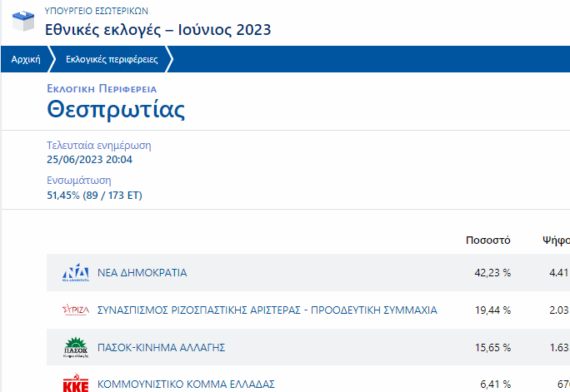This screenshot has width=570, height=392.
Task: Click the Ψήφοι column header
Action: tap(556, 240)
